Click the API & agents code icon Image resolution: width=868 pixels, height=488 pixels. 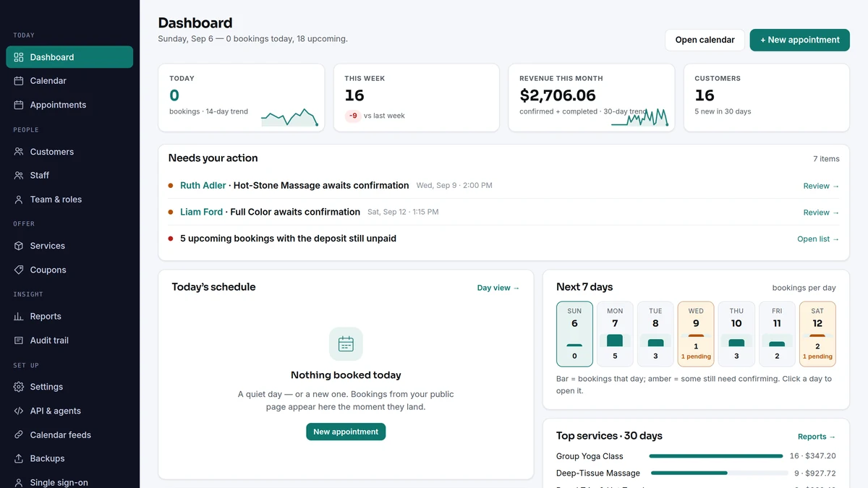pos(19,411)
